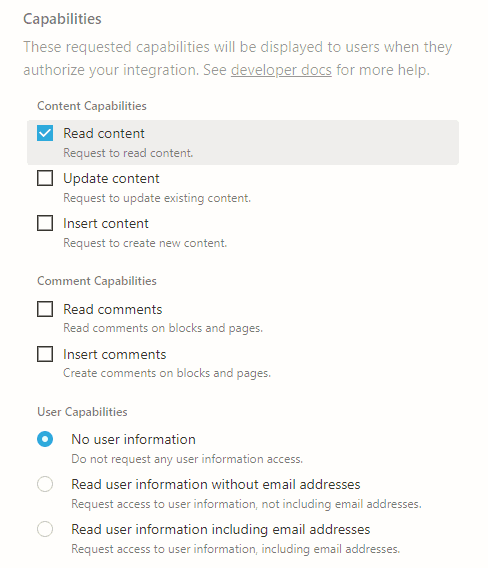The width and height of the screenshot is (488, 568).
Task: Click 'Read comments on blocks and pages.' text
Action: click(163, 328)
